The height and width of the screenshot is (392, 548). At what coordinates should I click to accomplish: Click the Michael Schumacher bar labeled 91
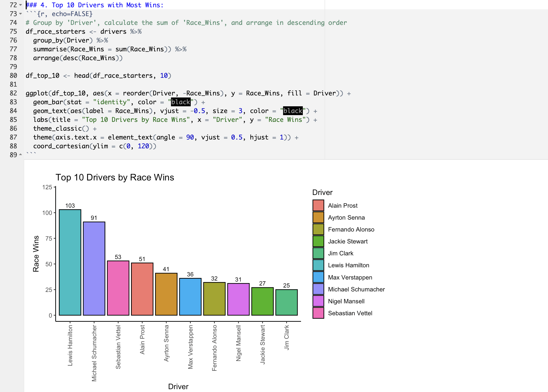(x=94, y=268)
